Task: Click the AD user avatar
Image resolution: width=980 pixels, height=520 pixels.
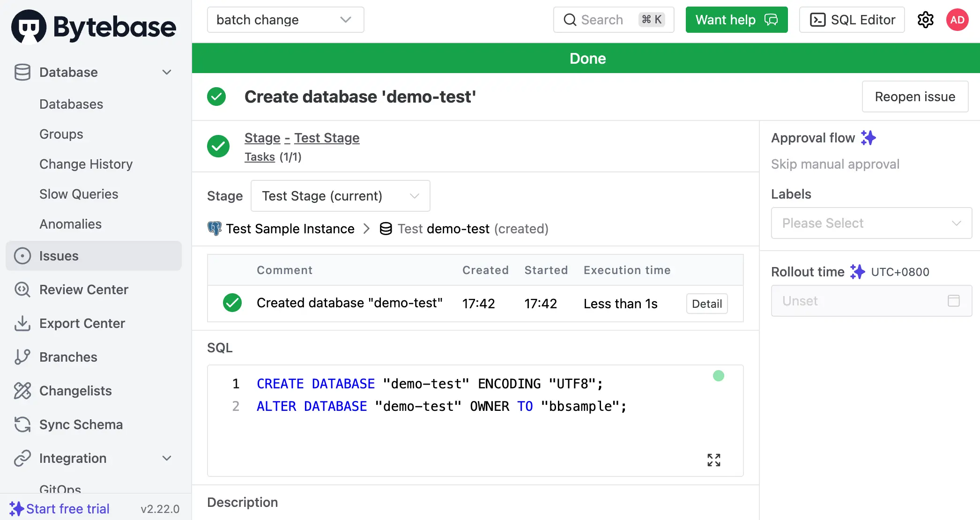Action: pyautogui.click(x=957, y=20)
